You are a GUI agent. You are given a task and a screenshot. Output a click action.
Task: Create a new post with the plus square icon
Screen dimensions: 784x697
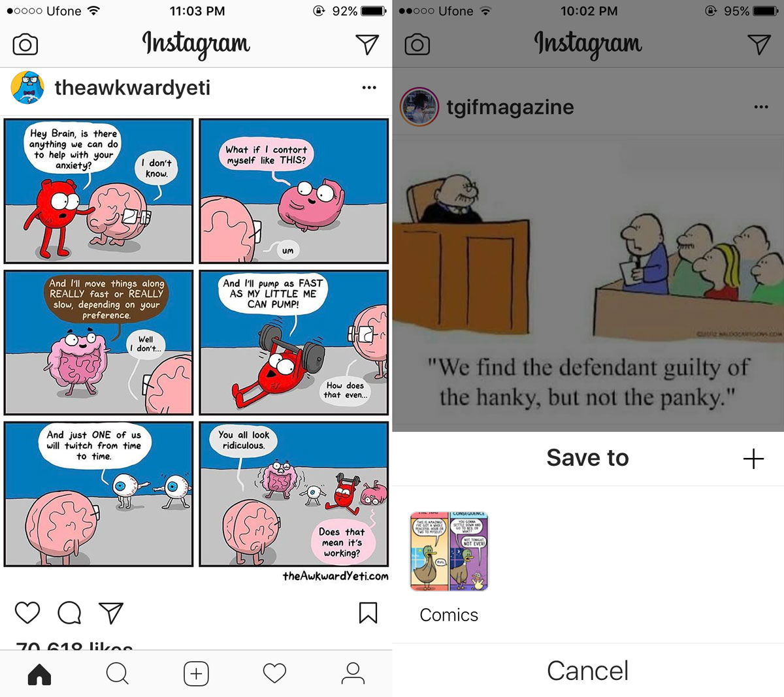(x=196, y=673)
